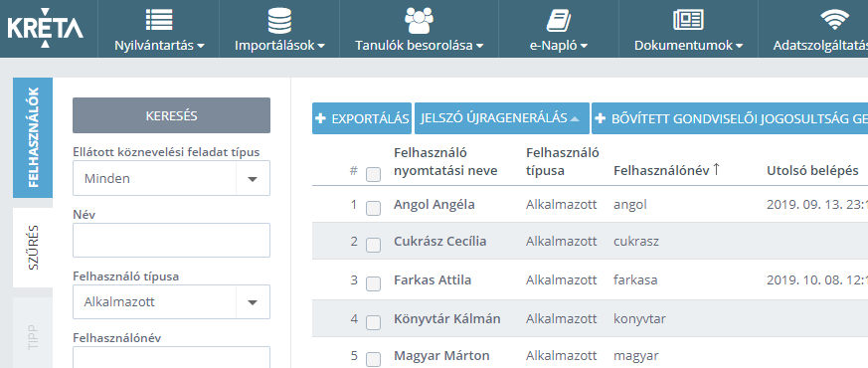
Task: Click the username cukrasz
Action: [x=636, y=242]
